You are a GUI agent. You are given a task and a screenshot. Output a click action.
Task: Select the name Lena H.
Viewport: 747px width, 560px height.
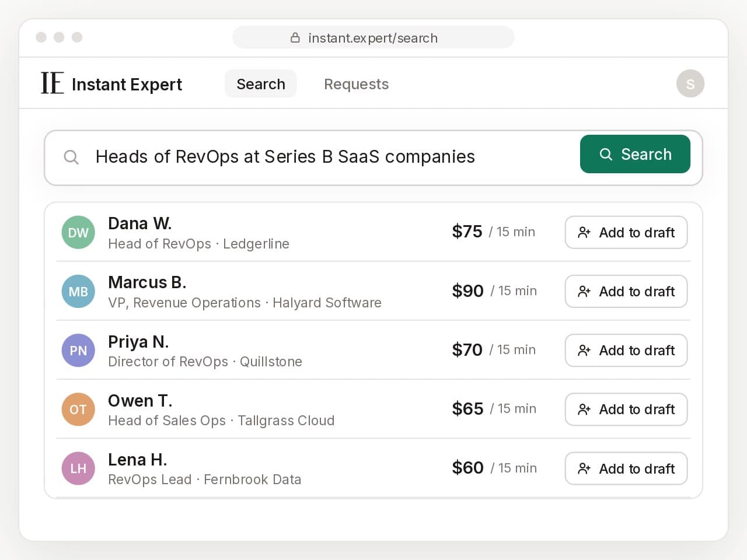click(138, 460)
